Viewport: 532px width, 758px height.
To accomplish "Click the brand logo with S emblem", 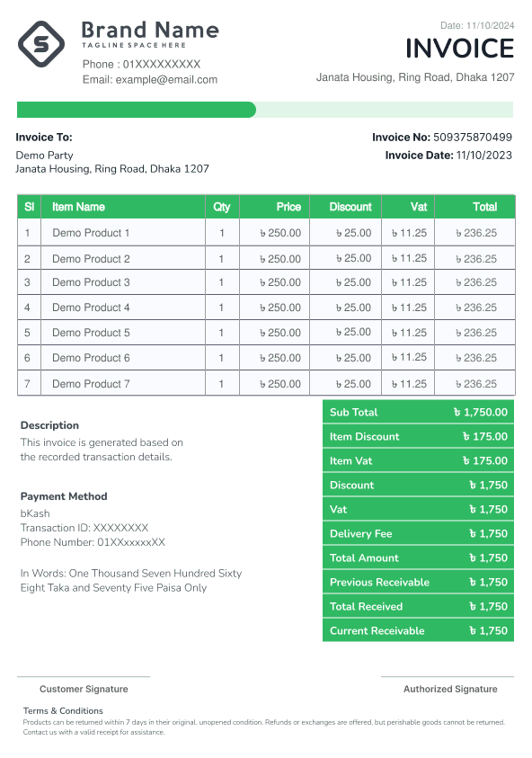I will (41, 44).
